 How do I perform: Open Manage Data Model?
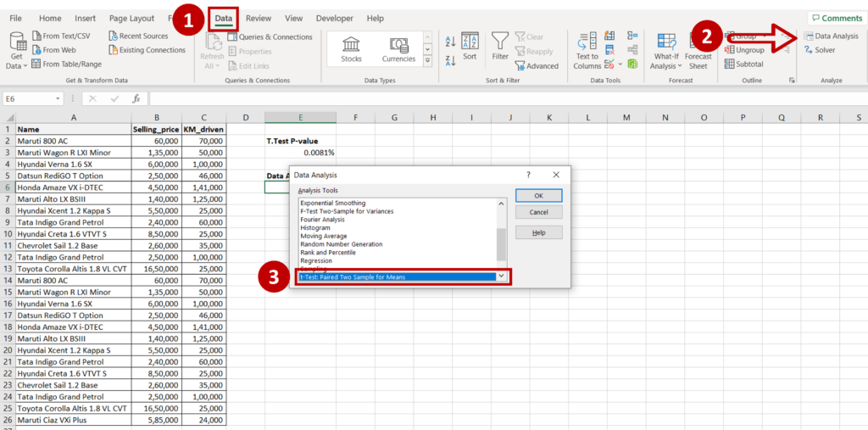[632, 64]
